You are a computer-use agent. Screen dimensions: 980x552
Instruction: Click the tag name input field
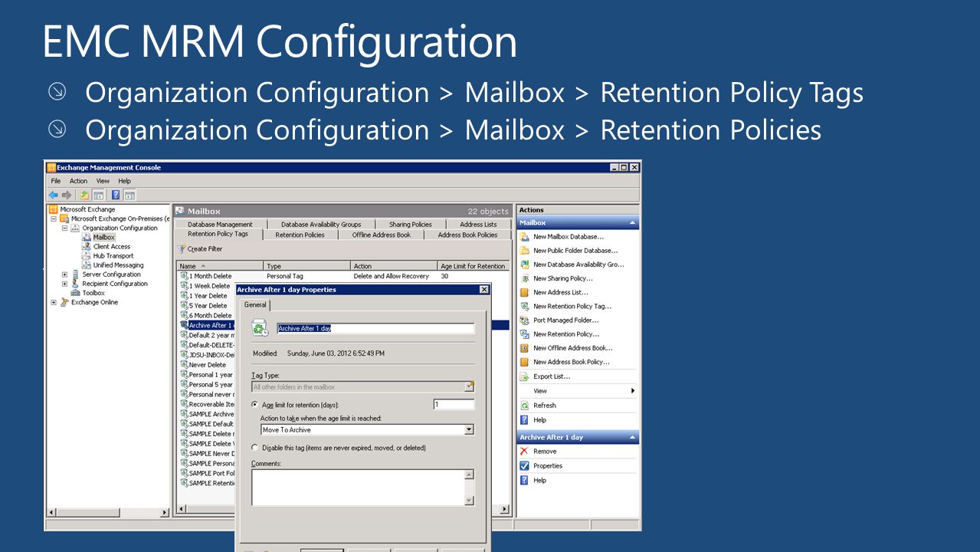click(375, 328)
